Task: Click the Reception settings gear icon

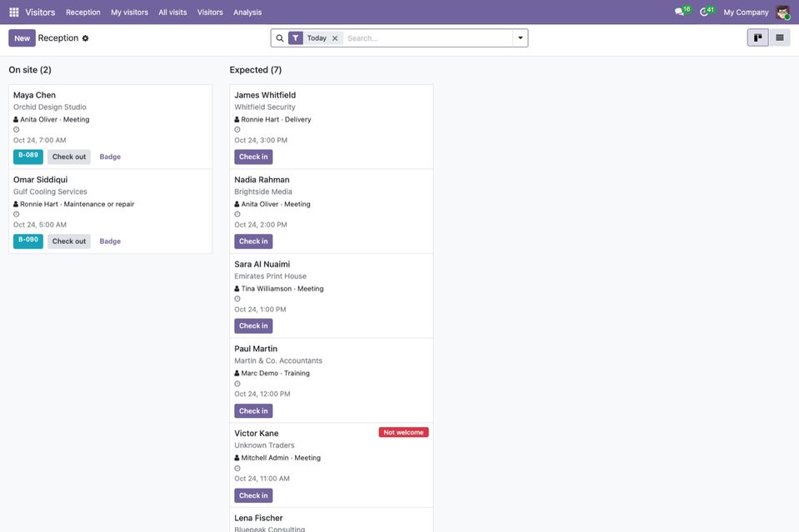Action: tap(85, 38)
